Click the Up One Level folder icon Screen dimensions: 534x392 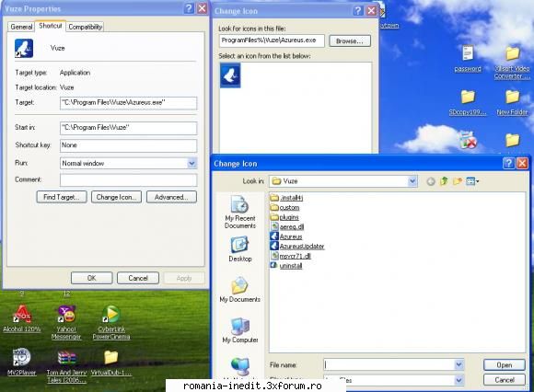pyautogui.click(x=444, y=181)
